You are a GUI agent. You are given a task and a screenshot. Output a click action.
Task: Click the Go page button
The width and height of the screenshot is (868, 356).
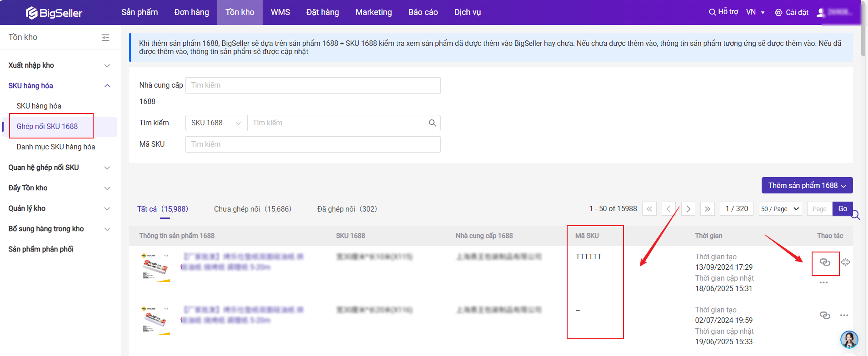[843, 209]
